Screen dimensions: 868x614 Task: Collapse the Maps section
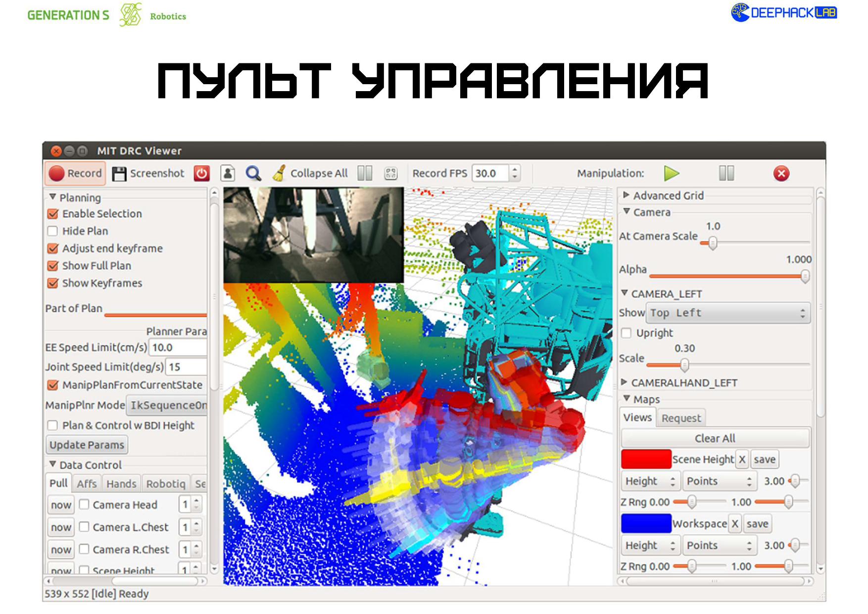point(627,399)
